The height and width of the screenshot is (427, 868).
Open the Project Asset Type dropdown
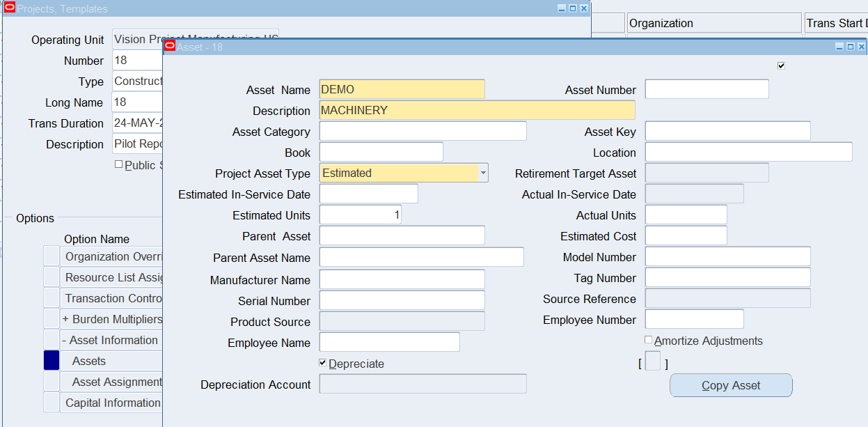pos(482,173)
